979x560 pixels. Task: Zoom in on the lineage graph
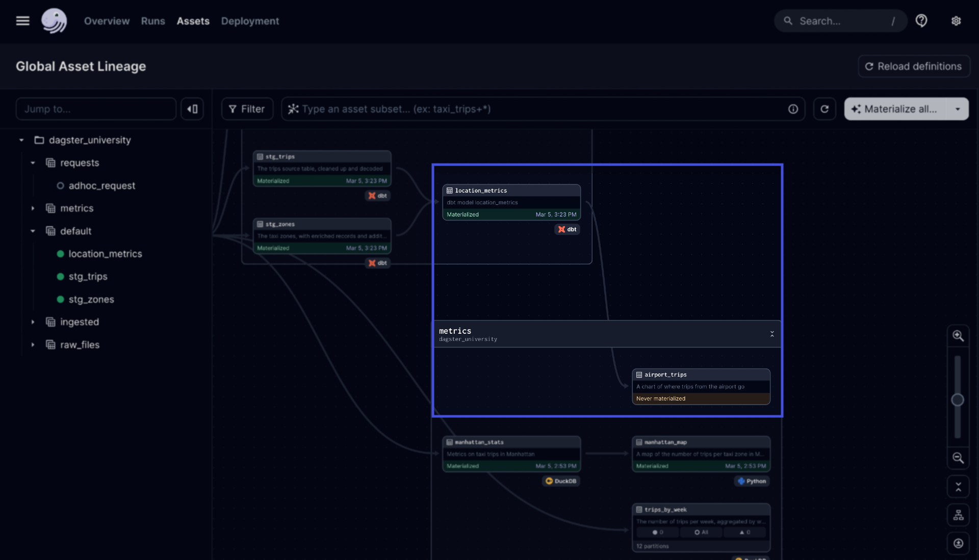958,336
